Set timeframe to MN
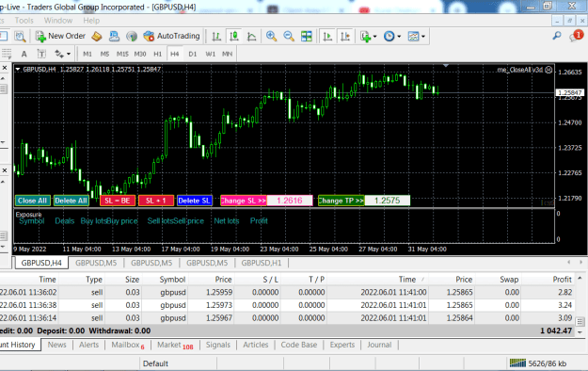588x371 pixels. pyautogui.click(x=228, y=54)
